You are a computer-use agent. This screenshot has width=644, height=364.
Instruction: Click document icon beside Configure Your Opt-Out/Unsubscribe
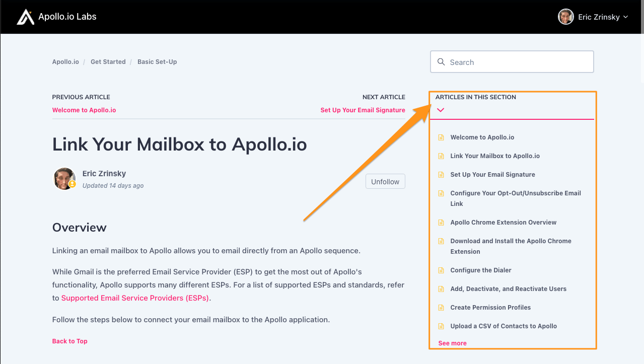[441, 193]
